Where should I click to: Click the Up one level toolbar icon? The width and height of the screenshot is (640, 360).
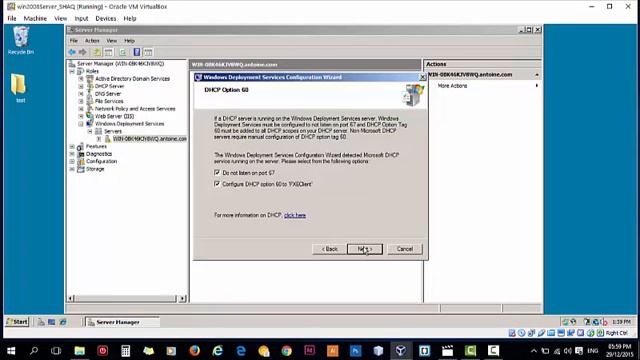[97, 52]
